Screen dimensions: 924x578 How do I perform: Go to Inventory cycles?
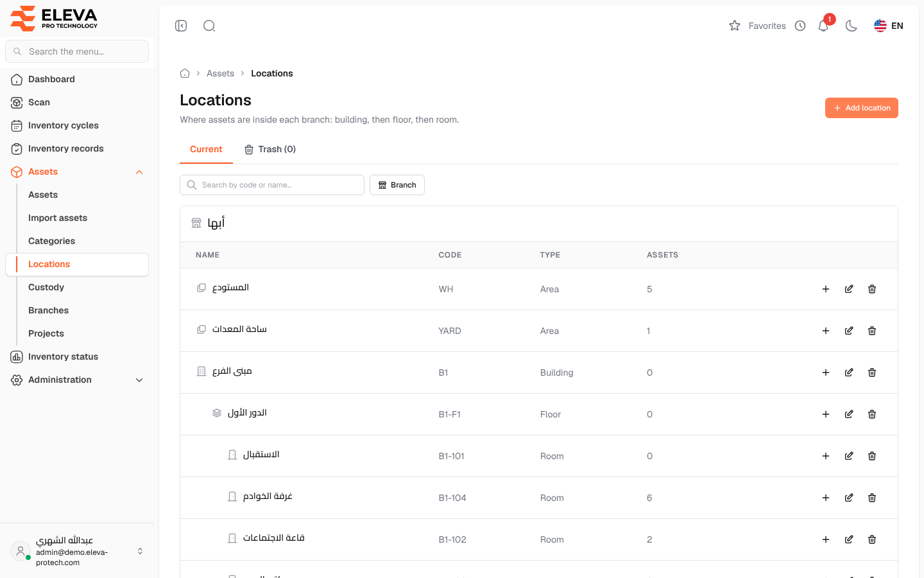point(77,125)
